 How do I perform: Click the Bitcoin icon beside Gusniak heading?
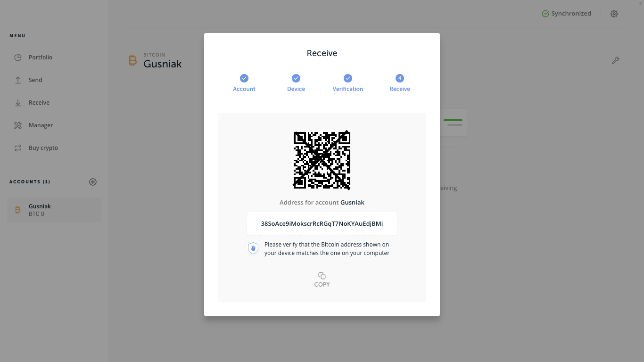pos(132,60)
